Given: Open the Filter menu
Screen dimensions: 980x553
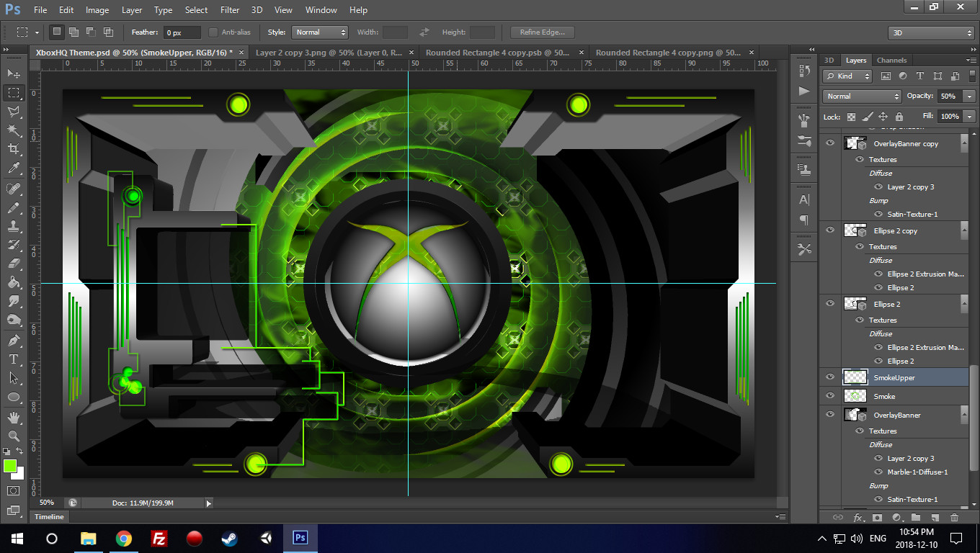Looking at the screenshot, I should tap(230, 10).
